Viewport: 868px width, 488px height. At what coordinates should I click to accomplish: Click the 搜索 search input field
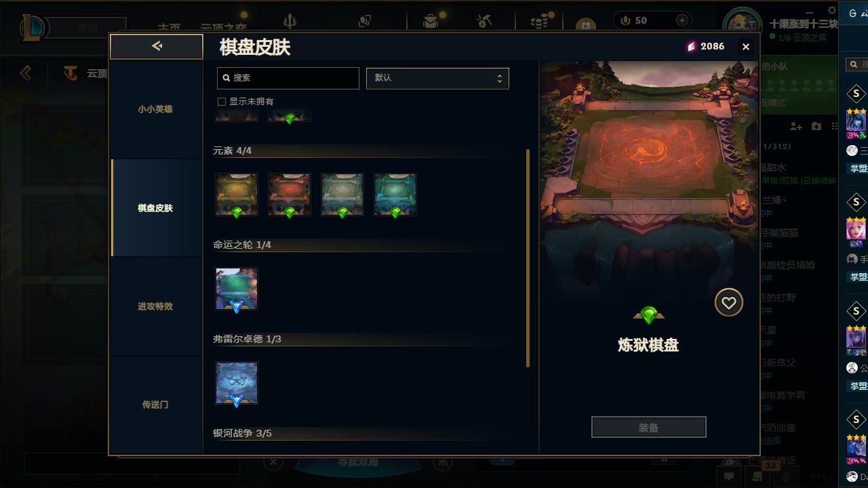pos(288,78)
